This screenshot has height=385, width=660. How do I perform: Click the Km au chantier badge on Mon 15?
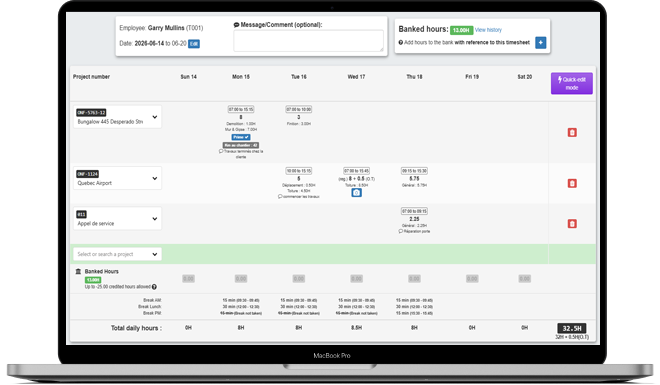[x=241, y=145]
